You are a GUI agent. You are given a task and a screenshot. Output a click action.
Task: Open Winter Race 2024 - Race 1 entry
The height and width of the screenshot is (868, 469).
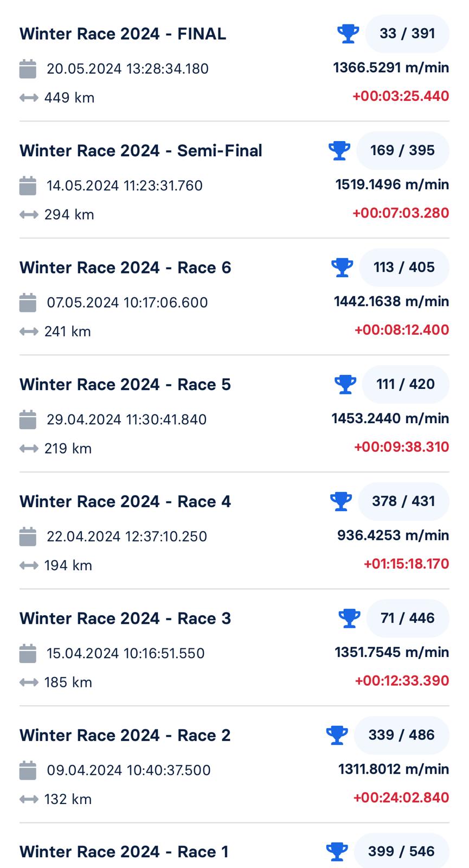pyautogui.click(x=124, y=852)
